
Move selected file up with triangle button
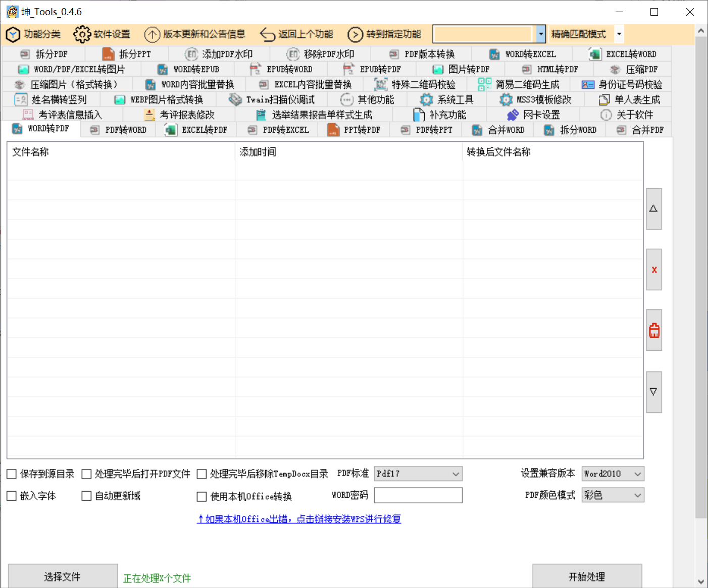653,208
